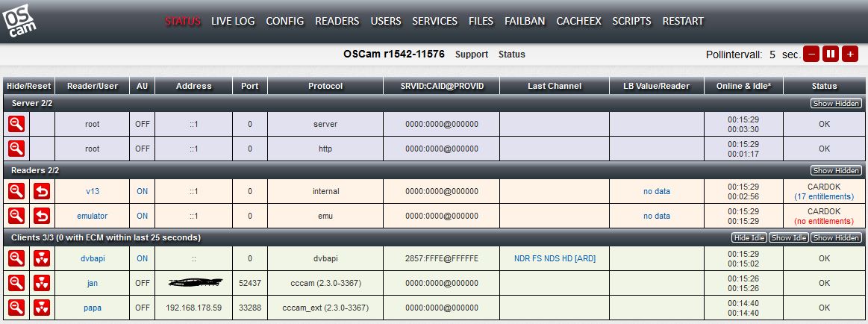Select the port 52437 cell
This screenshot has width=868, height=324.
250,282
